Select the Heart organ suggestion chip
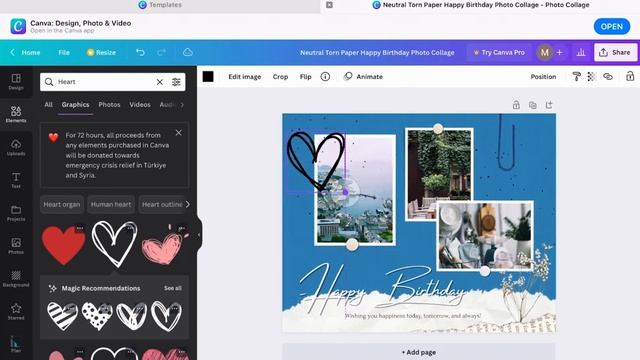The width and height of the screenshot is (640, 360). click(x=62, y=204)
